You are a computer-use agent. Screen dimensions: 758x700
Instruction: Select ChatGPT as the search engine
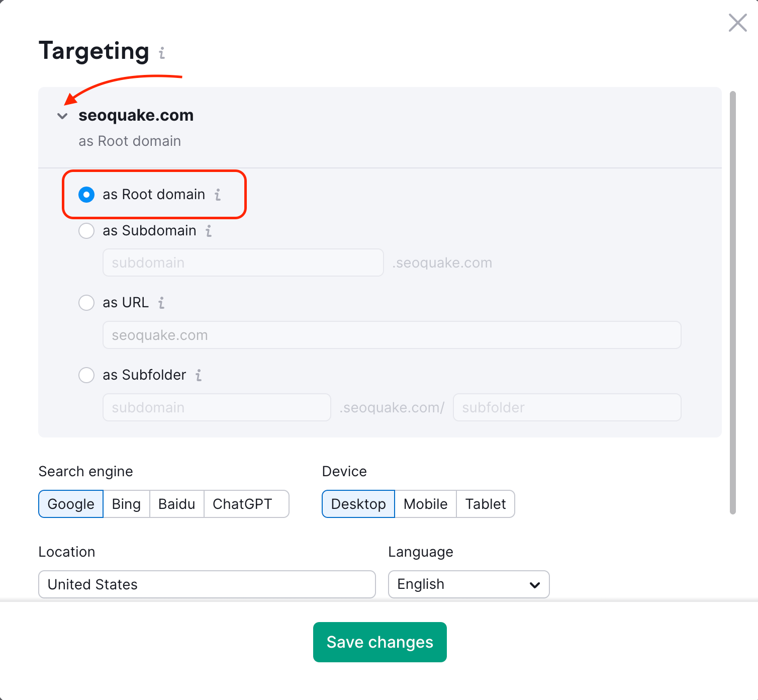tap(246, 504)
